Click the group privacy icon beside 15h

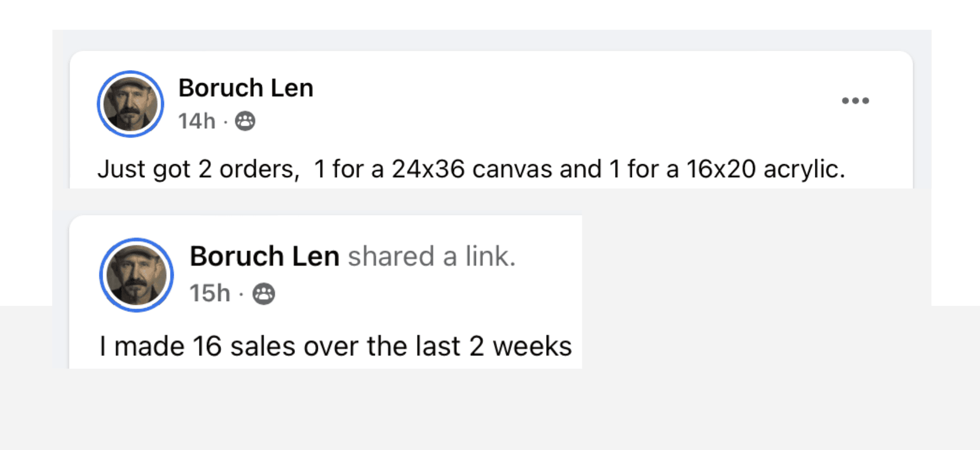[x=264, y=293]
